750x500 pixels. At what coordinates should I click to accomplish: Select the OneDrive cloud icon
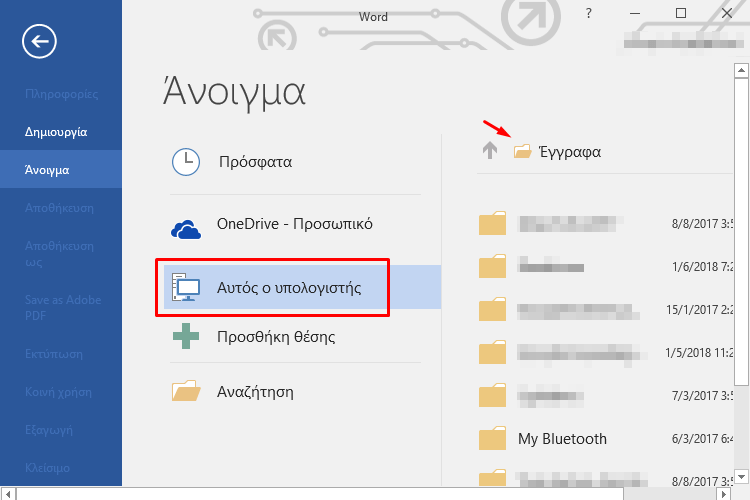point(186,228)
